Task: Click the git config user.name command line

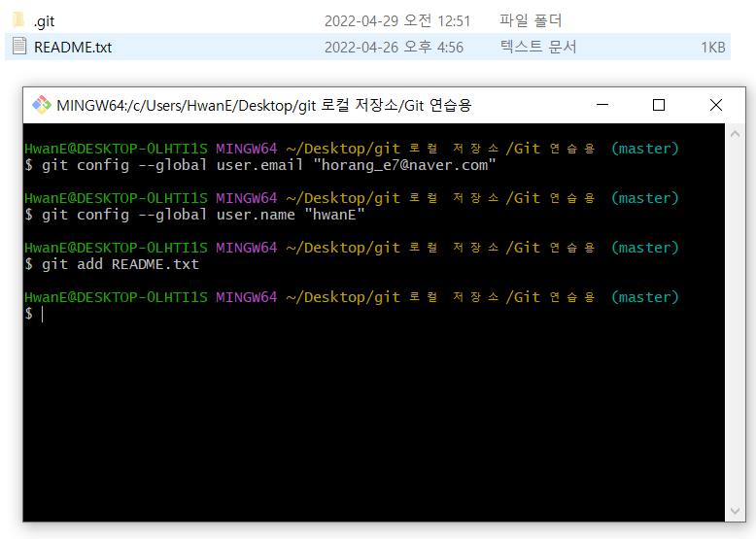Action: coord(194,215)
